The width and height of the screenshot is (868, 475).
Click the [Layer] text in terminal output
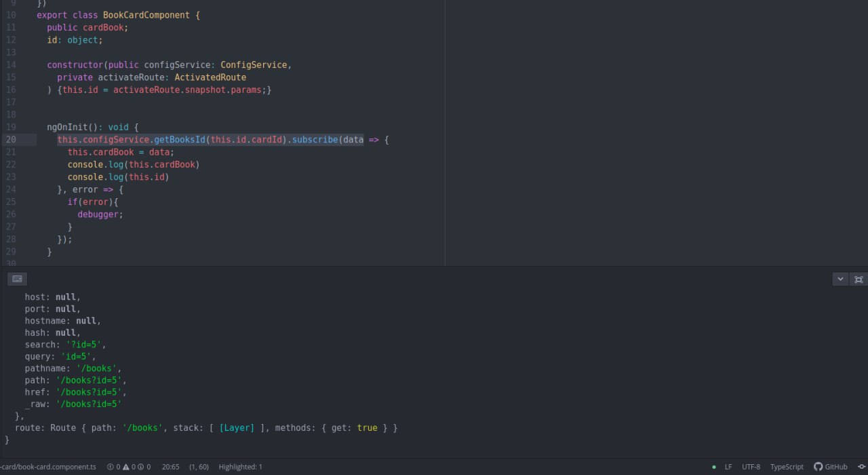[x=237, y=428]
